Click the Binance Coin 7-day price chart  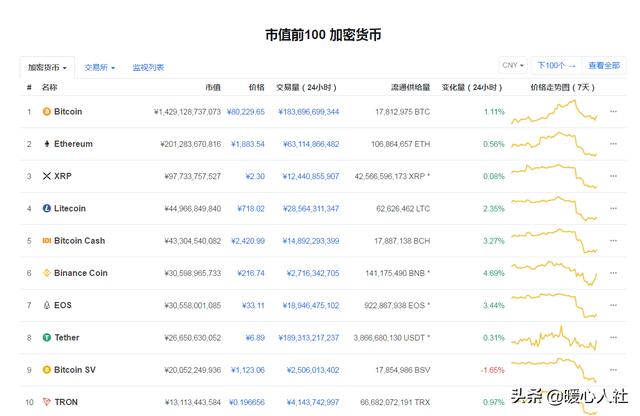554,273
